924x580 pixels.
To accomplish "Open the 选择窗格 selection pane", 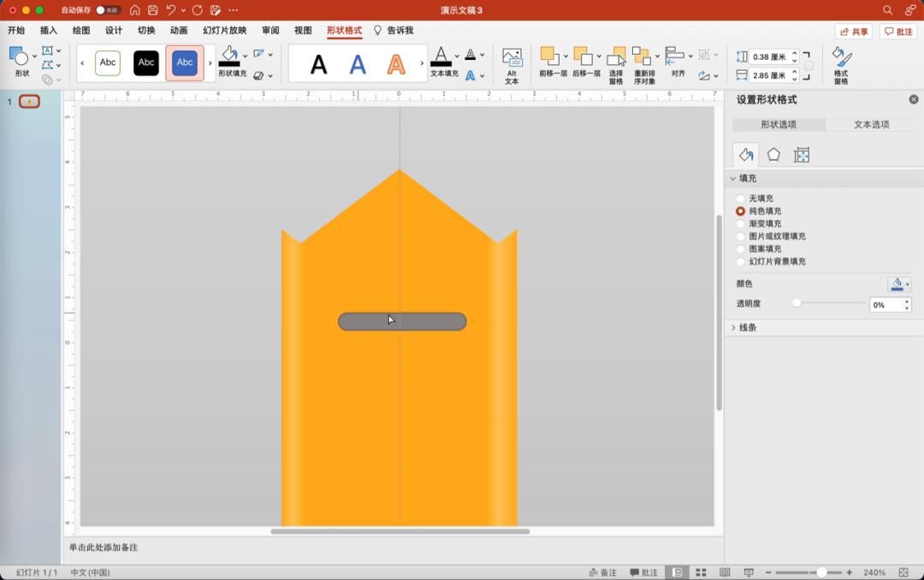I will point(616,65).
